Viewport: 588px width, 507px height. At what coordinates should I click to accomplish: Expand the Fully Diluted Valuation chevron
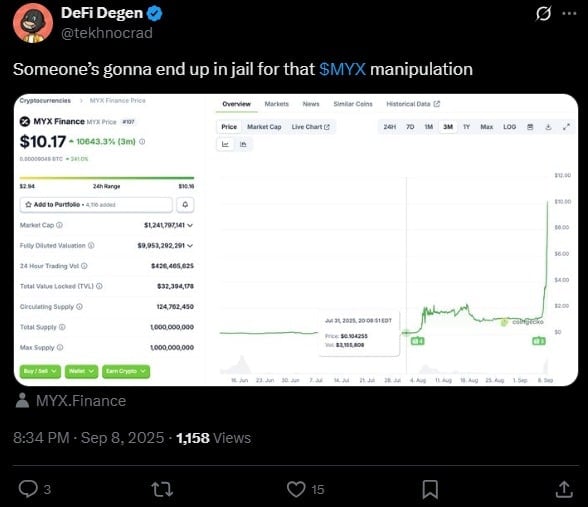coord(190,246)
